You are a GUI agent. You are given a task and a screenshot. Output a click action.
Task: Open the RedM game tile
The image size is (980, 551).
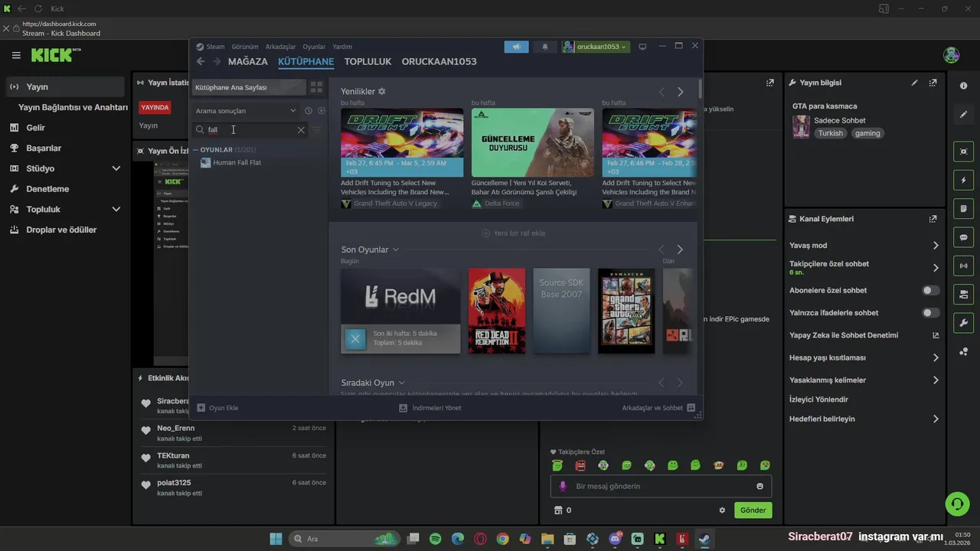[400, 311]
